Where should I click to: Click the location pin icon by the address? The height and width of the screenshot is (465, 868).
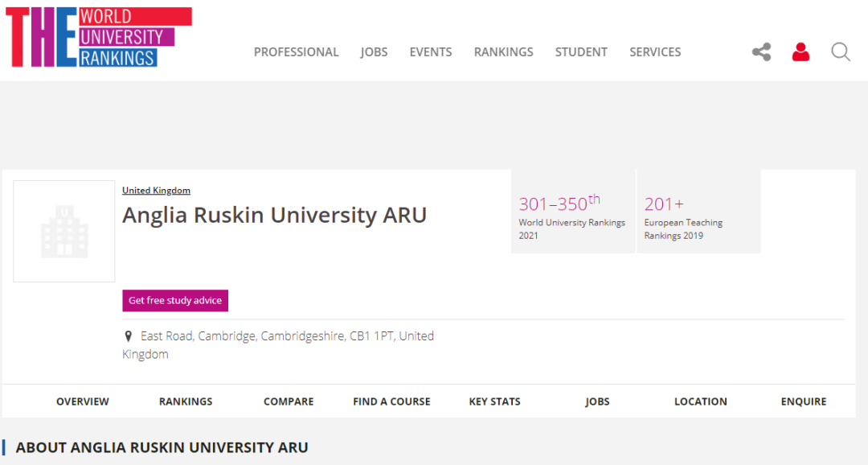(129, 336)
